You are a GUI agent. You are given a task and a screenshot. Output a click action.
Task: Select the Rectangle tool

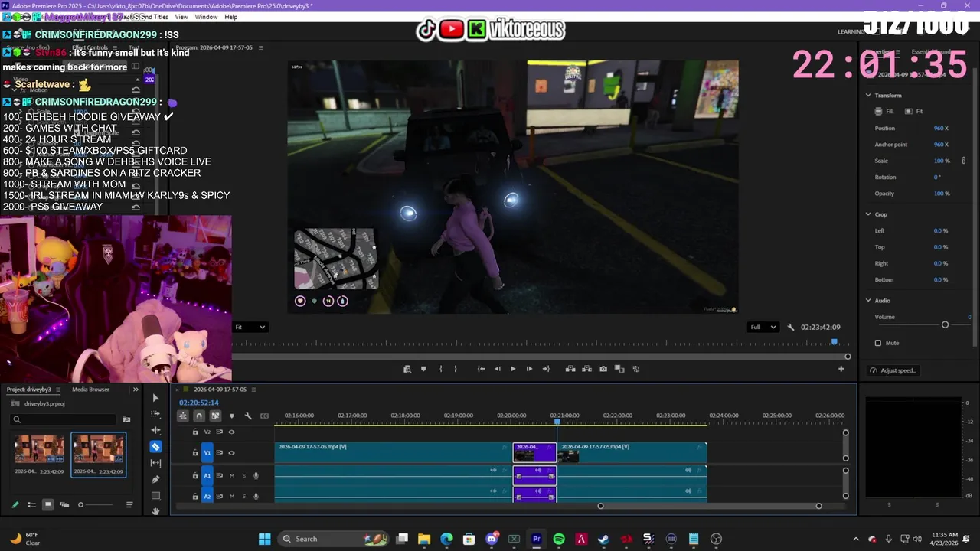coord(155,495)
